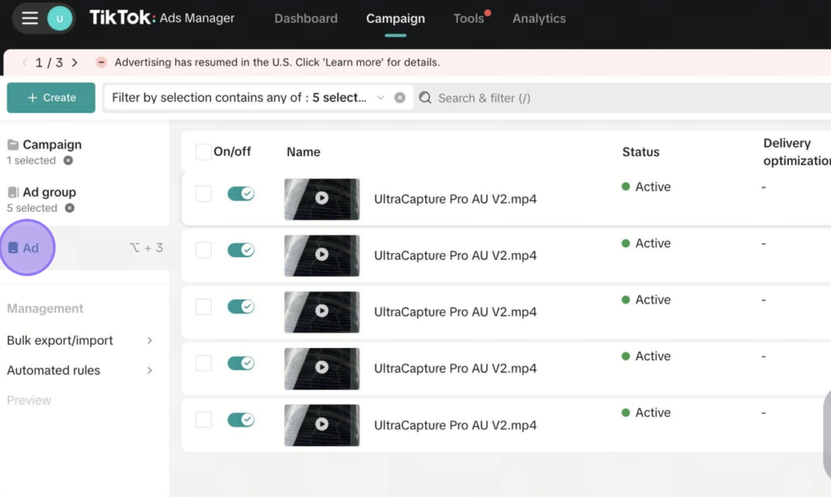
Task: Turn off the fifth ad's toggle
Action: pyautogui.click(x=241, y=420)
